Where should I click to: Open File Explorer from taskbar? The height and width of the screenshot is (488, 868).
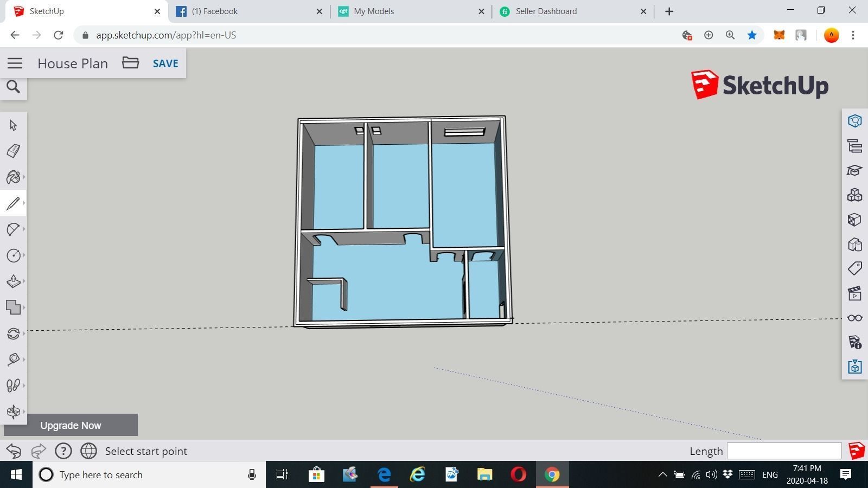tap(484, 475)
